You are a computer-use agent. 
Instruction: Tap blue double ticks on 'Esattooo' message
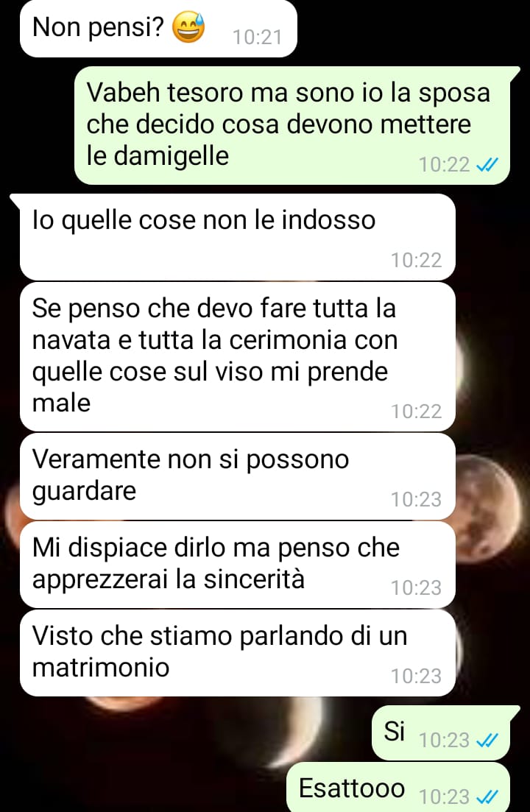(487, 797)
